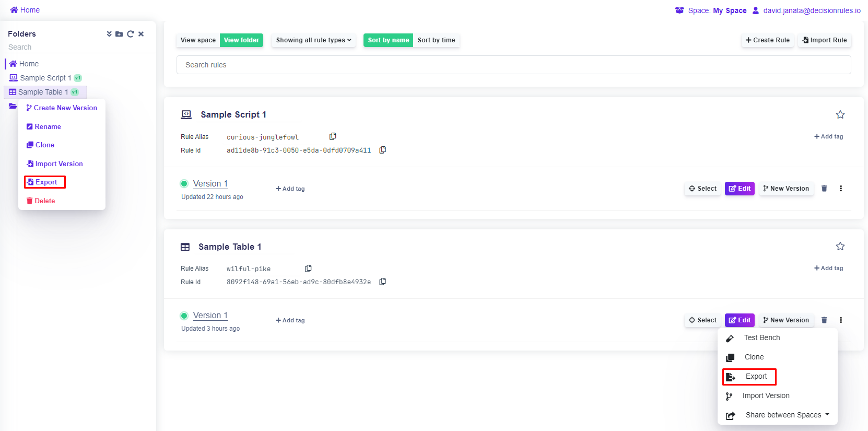Select Test Bench from the version menu

point(761,337)
